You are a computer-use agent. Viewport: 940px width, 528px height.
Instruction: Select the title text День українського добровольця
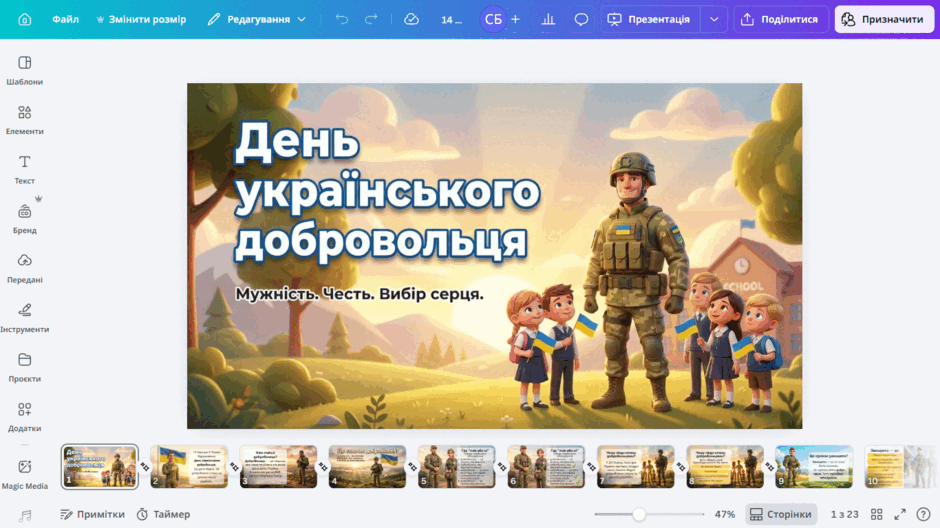[387, 192]
